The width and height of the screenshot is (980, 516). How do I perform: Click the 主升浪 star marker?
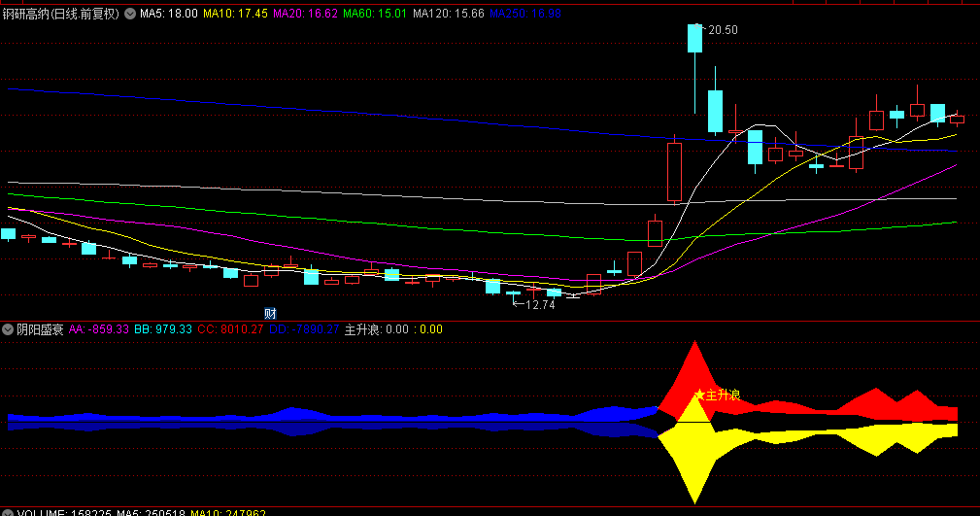coord(700,395)
